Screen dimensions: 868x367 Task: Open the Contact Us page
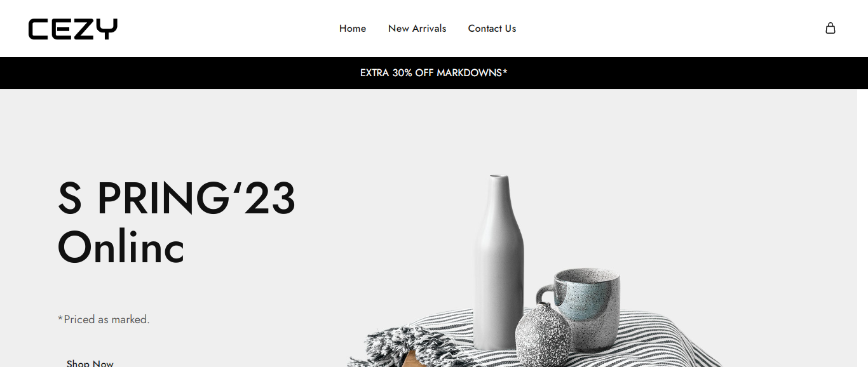point(492,29)
